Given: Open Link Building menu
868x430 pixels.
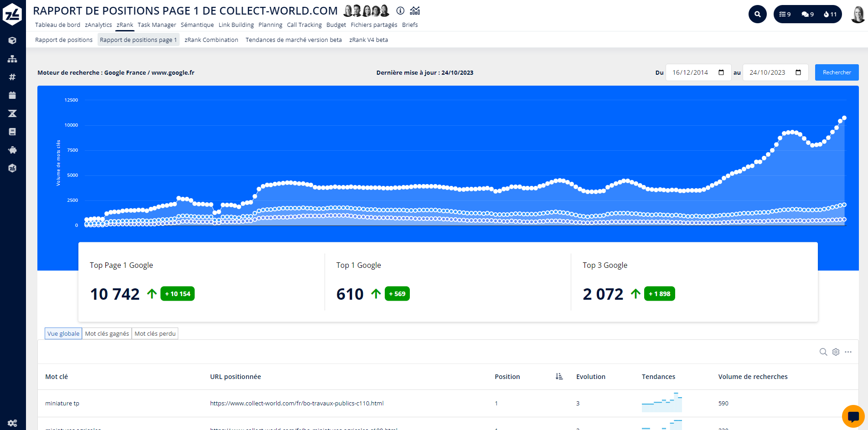Looking at the screenshot, I should click(x=236, y=25).
